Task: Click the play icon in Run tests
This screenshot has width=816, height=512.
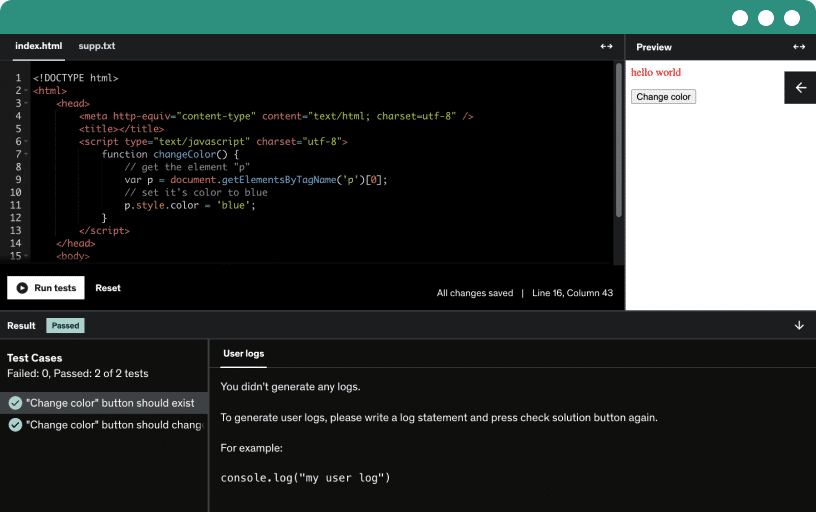Action: (x=22, y=288)
